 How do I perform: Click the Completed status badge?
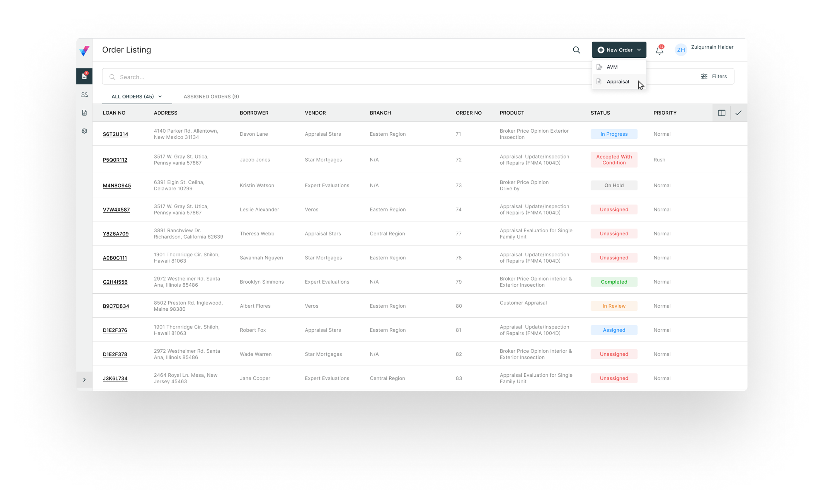coord(614,282)
